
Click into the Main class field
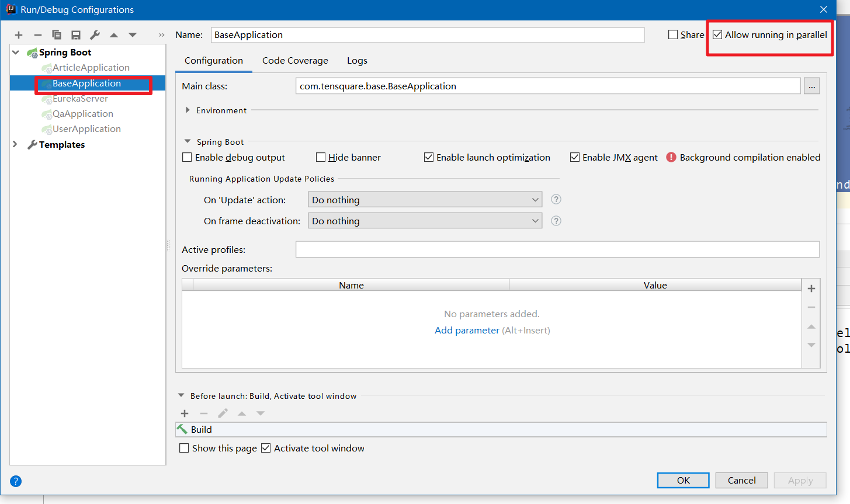point(548,86)
